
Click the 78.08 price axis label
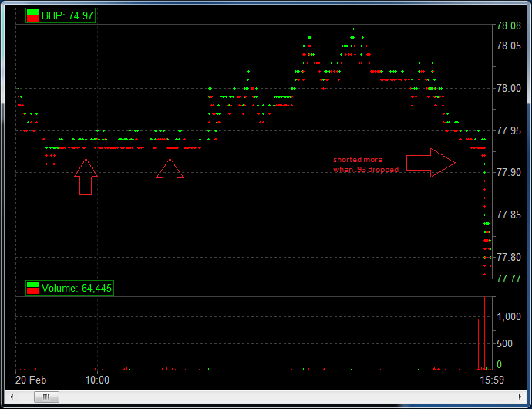(x=509, y=25)
